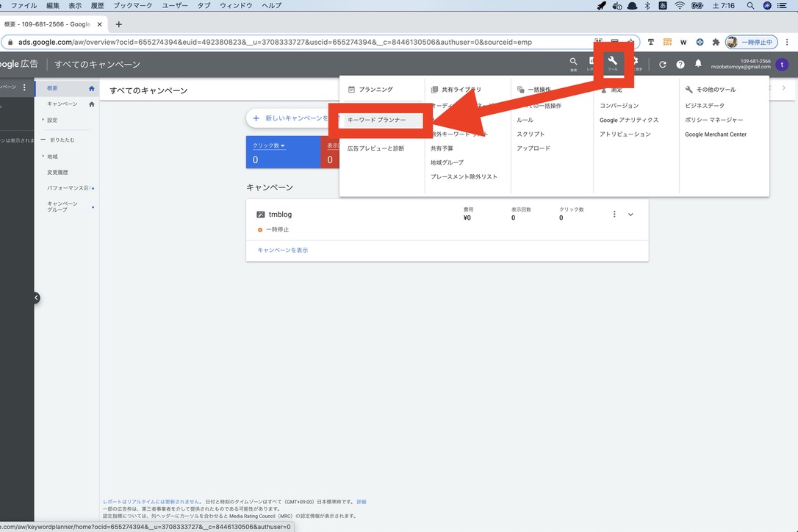Click the Bluetooth icon in menu bar
This screenshot has width=798, height=532.
(x=647, y=6)
